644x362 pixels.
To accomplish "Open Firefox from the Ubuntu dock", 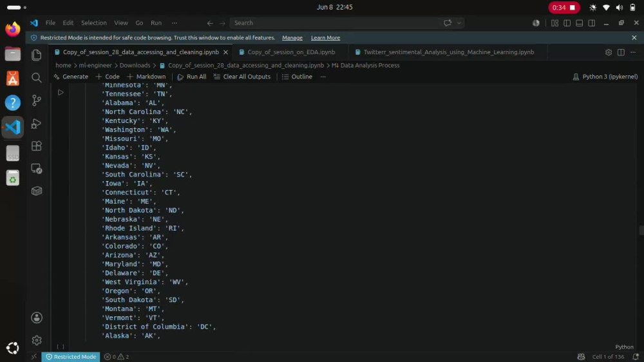I will (13, 29).
